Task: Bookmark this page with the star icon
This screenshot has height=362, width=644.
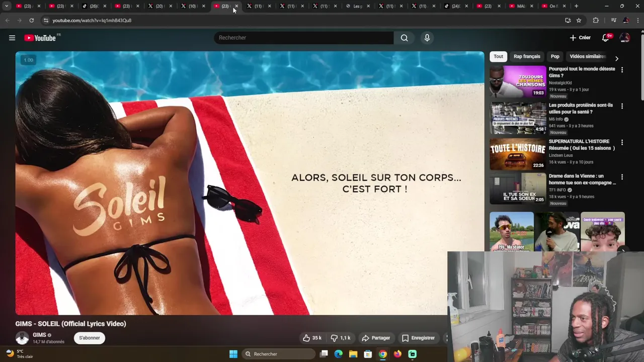Action: (579, 20)
